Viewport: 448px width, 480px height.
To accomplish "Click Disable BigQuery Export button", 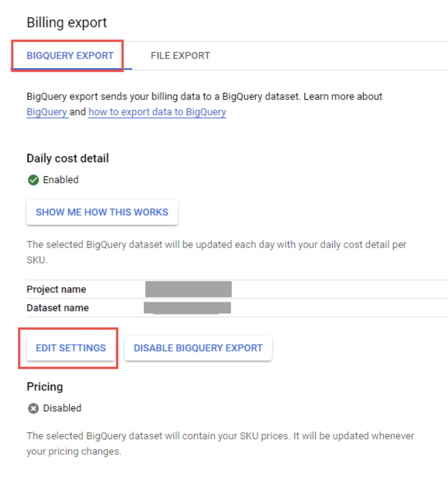I will 198,348.
